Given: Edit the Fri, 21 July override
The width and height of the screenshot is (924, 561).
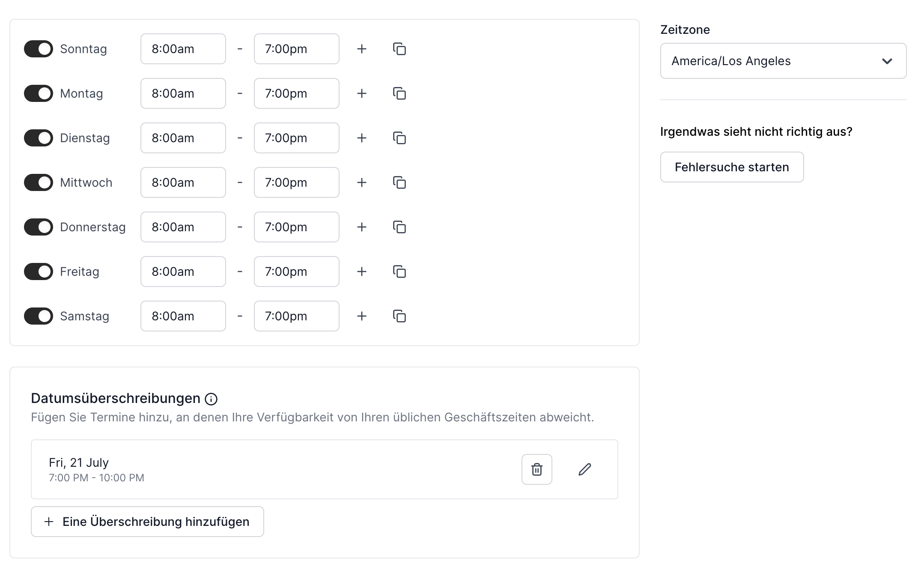Looking at the screenshot, I should coord(585,469).
